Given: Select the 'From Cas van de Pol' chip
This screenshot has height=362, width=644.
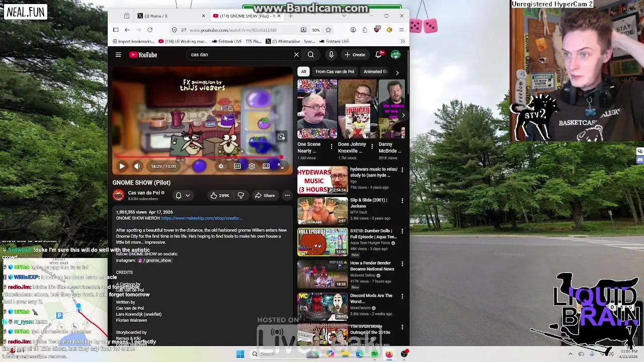Looking at the screenshot, I should pyautogui.click(x=335, y=72).
